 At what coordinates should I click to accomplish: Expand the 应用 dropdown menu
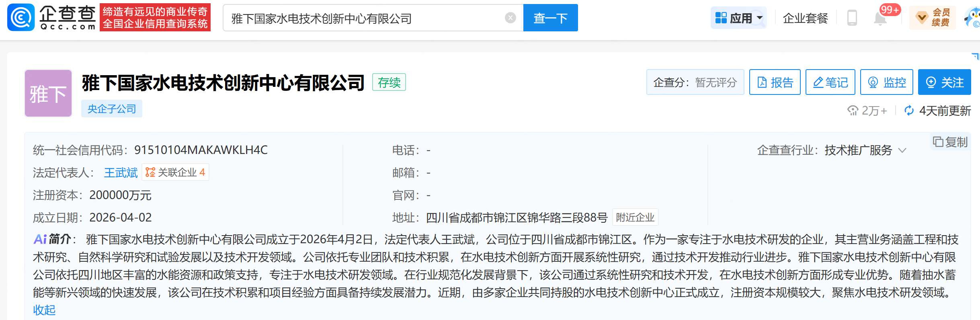point(739,18)
